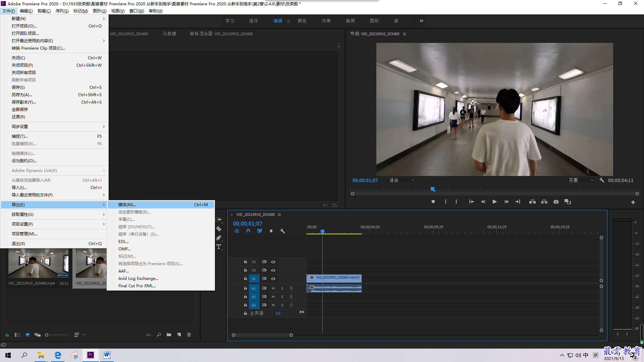Viewport: 644px width, 362px height.
Task: Add marker in timeline panel
Action: [x=271, y=231]
